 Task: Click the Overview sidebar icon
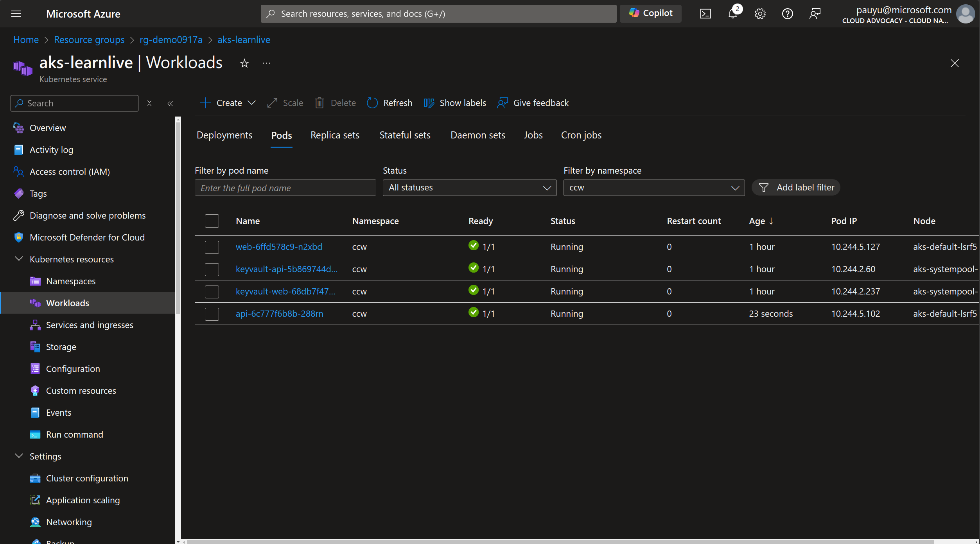19,128
